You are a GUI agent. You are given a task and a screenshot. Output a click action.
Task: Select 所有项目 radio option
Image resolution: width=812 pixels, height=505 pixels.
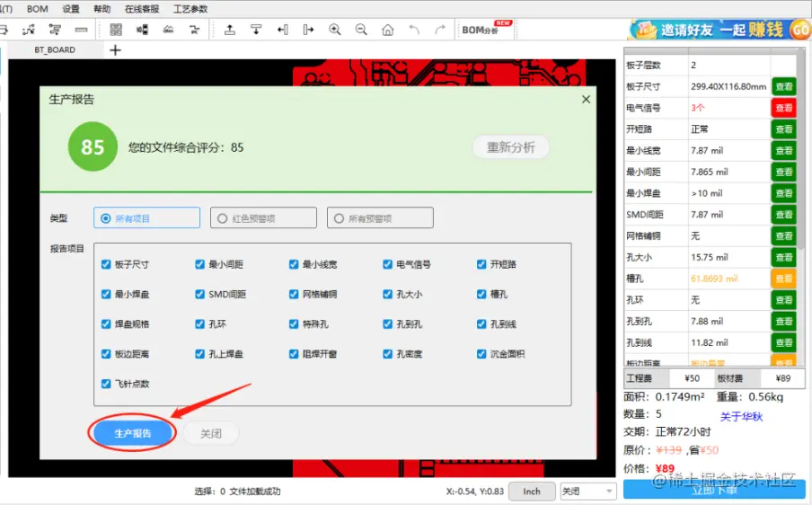146,218
